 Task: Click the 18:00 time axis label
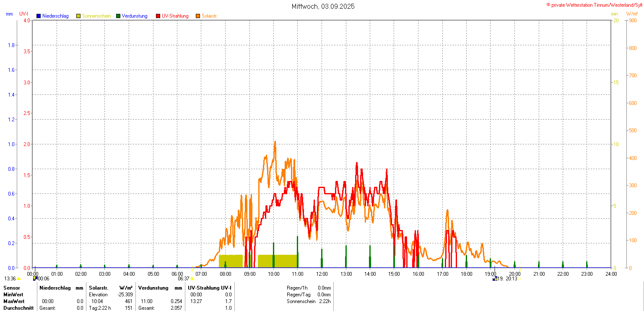[x=466, y=274]
